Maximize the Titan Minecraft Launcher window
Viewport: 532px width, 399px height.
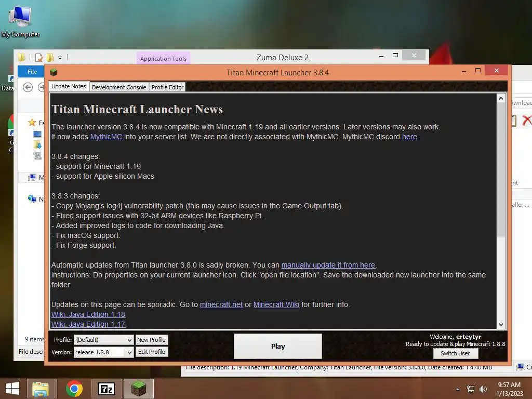pyautogui.click(x=478, y=70)
